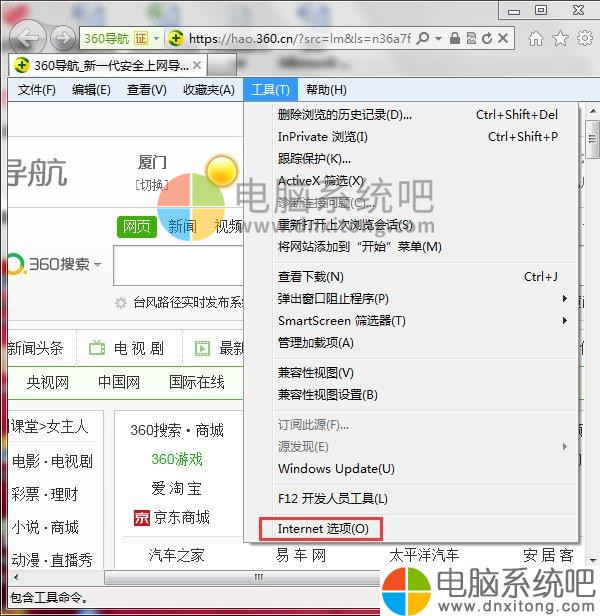The height and width of the screenshot is (616, 600).
Task: Open the 文件(F) menu
Action: coord(36,90)
